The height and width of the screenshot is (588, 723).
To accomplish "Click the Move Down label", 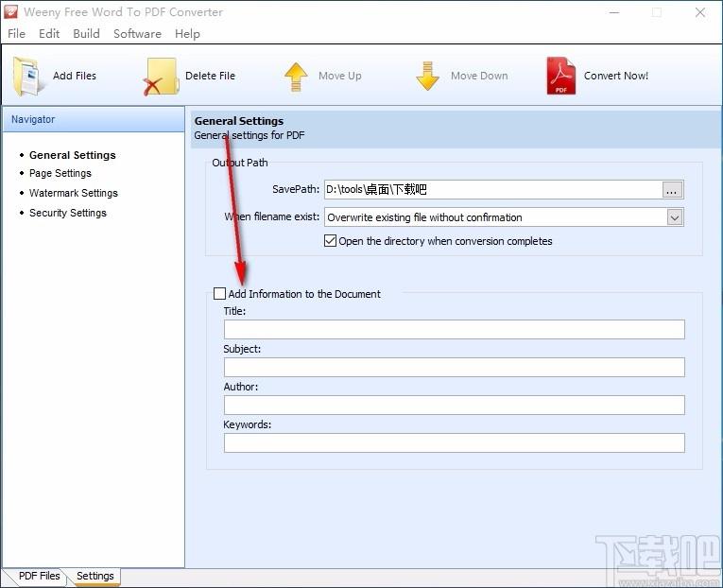I will tap(479, 76).
